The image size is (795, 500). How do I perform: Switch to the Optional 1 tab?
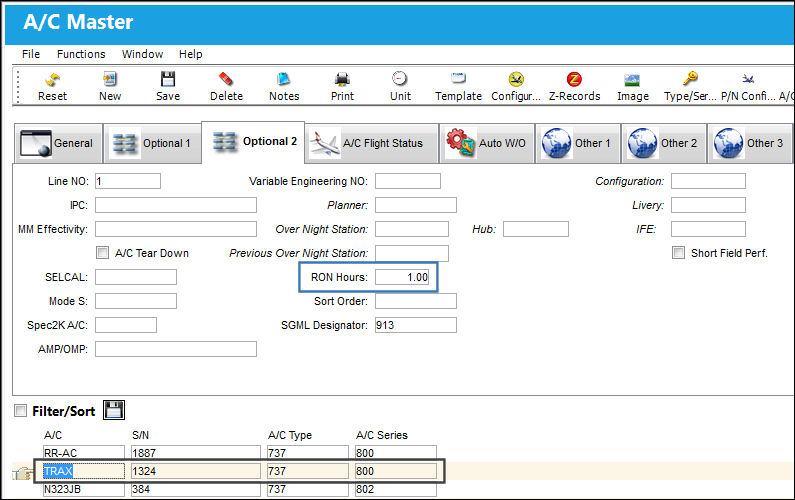coord(153,144)
